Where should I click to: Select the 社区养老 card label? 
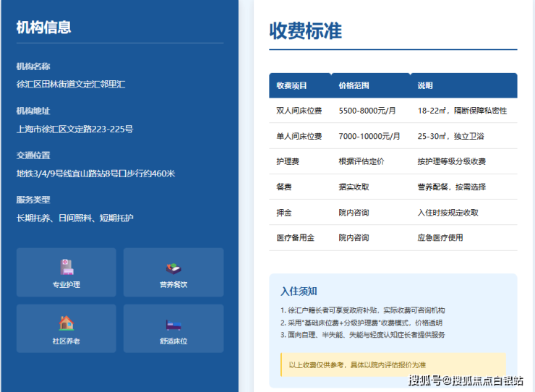click(67, 341)
